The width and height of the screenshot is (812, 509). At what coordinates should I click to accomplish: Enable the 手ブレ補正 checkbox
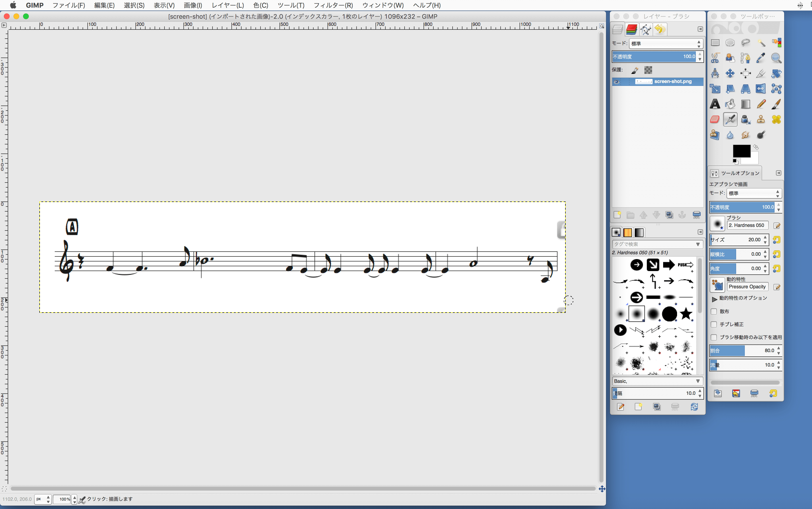pos(714,325)
